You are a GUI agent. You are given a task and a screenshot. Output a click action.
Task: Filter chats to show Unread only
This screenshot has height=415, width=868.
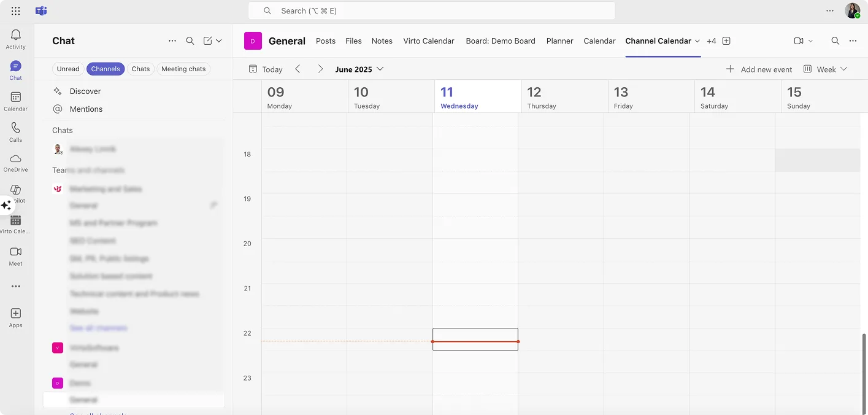(67, 69)
